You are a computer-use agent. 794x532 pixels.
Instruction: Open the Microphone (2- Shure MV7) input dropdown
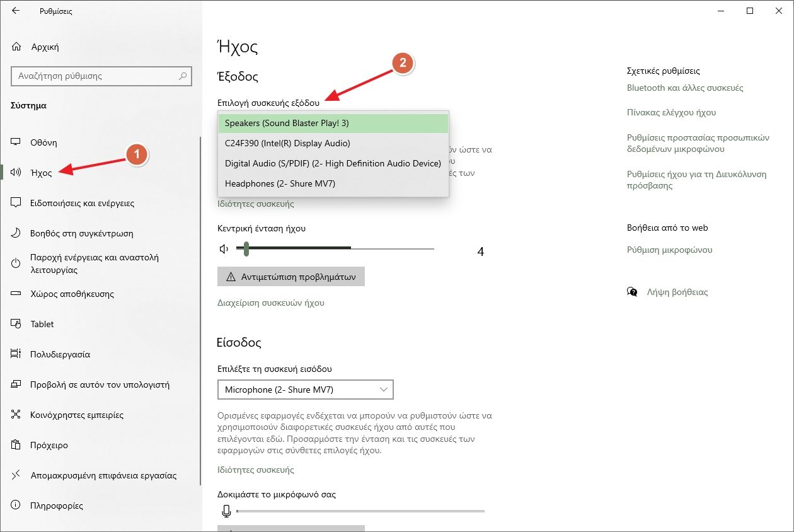pos(305,390)
